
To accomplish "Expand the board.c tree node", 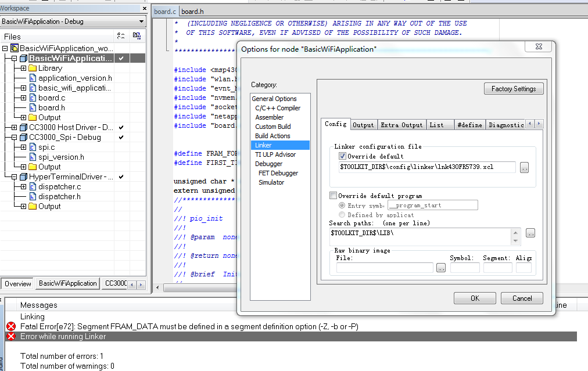I will 23,98.
